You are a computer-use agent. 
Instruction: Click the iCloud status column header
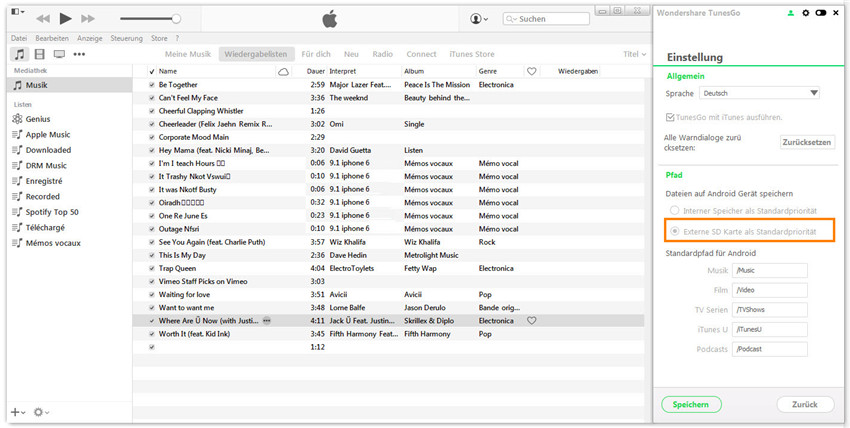click(x=283, y=72)
